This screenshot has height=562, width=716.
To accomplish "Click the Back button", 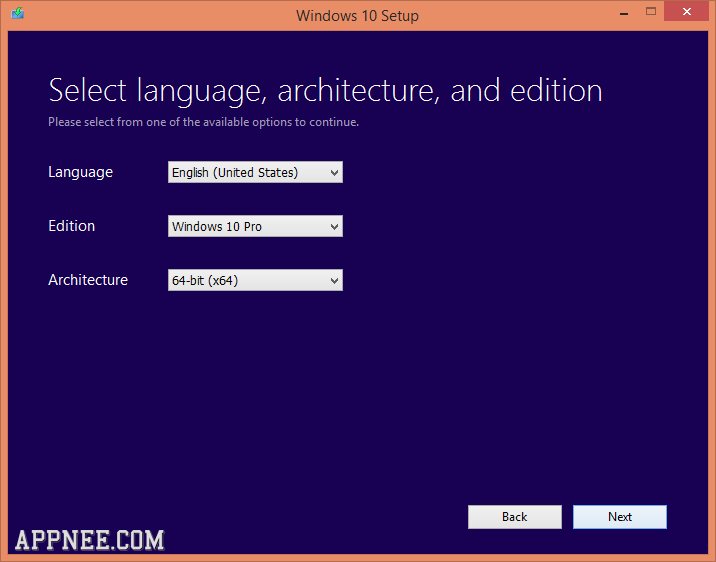I will pyautogui.click(x=515, y=517).
